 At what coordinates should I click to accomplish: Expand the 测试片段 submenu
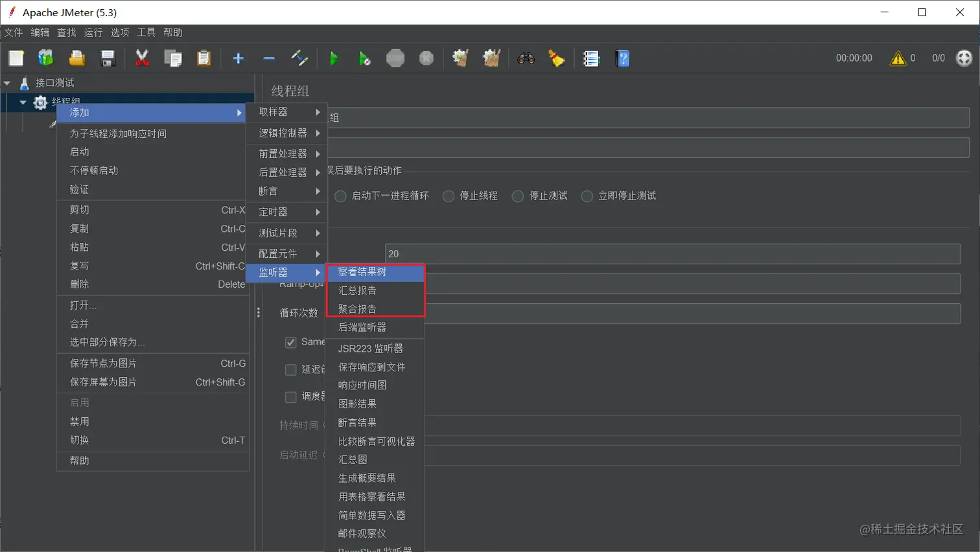pos(286,233)
